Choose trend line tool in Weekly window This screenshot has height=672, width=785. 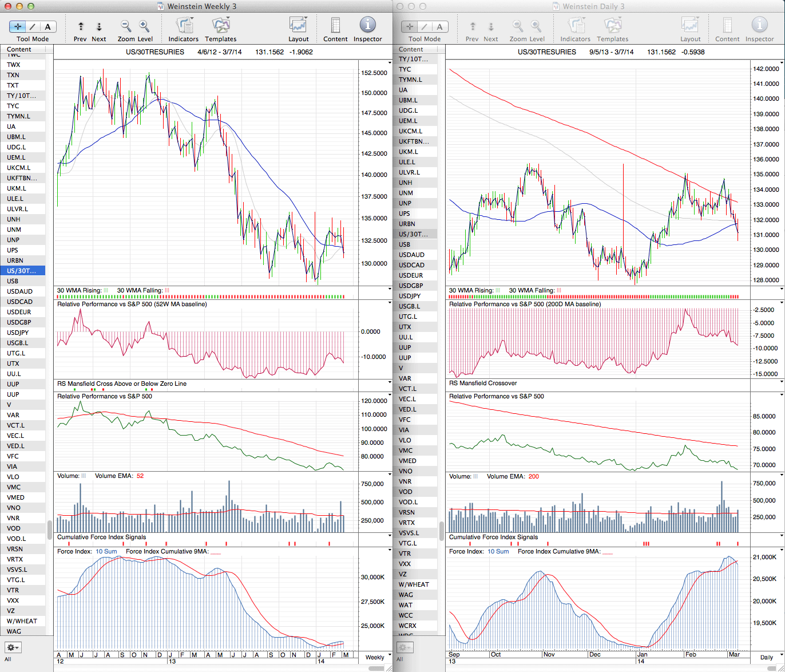[33, 26]
